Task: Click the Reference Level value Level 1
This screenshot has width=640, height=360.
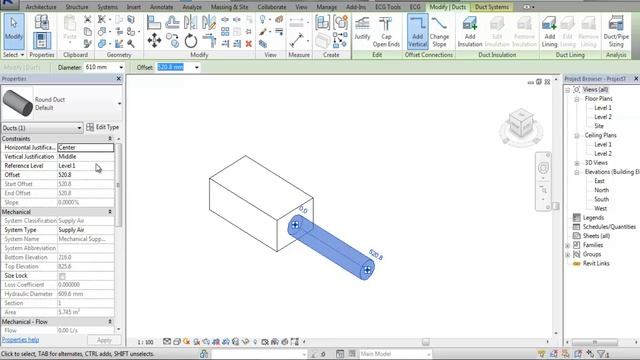Action: [x=85, y=166]
